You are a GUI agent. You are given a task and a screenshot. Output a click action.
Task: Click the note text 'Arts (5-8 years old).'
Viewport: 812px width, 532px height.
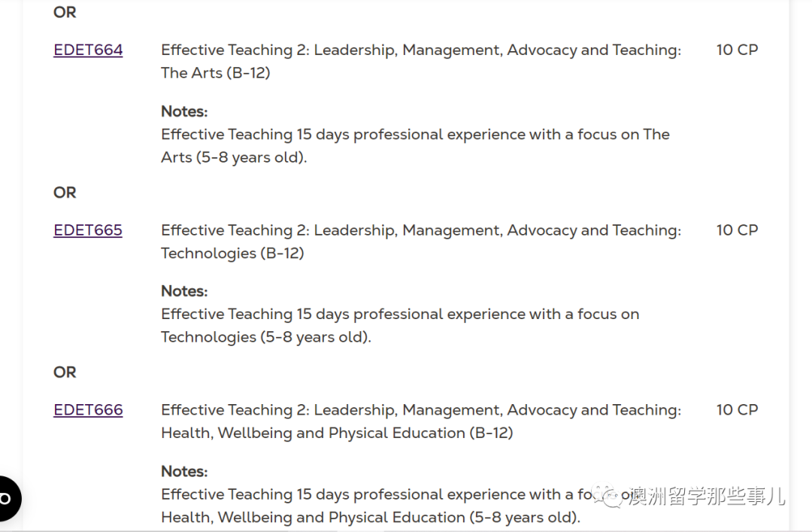tap(234, 157)
